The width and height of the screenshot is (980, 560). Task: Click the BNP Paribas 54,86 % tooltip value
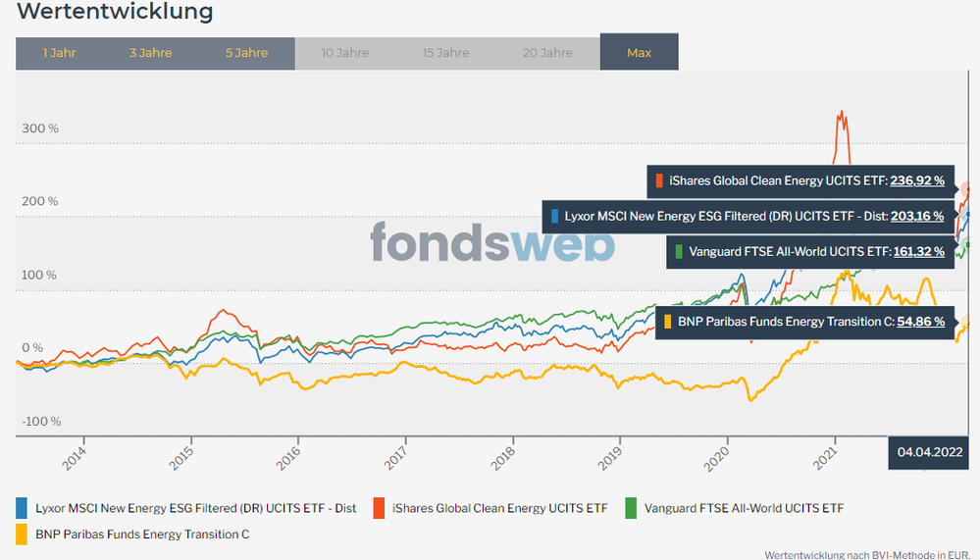coord(920,321)
